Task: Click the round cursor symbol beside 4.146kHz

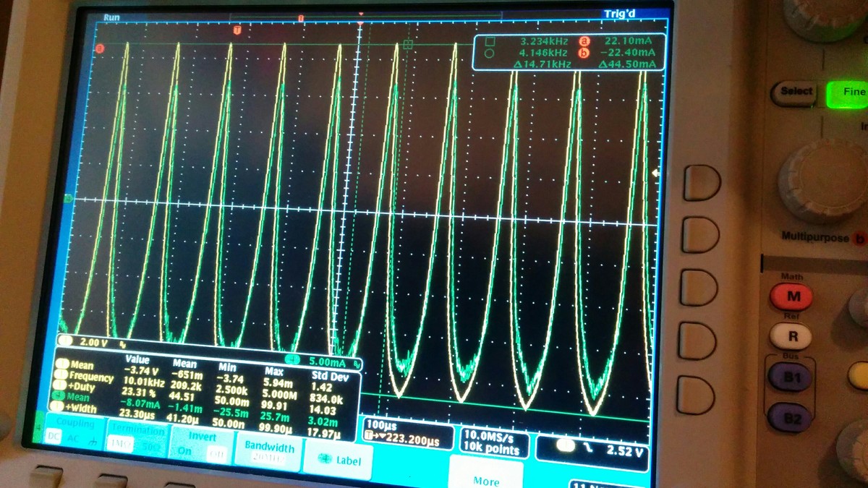Action: click(490, 53)
